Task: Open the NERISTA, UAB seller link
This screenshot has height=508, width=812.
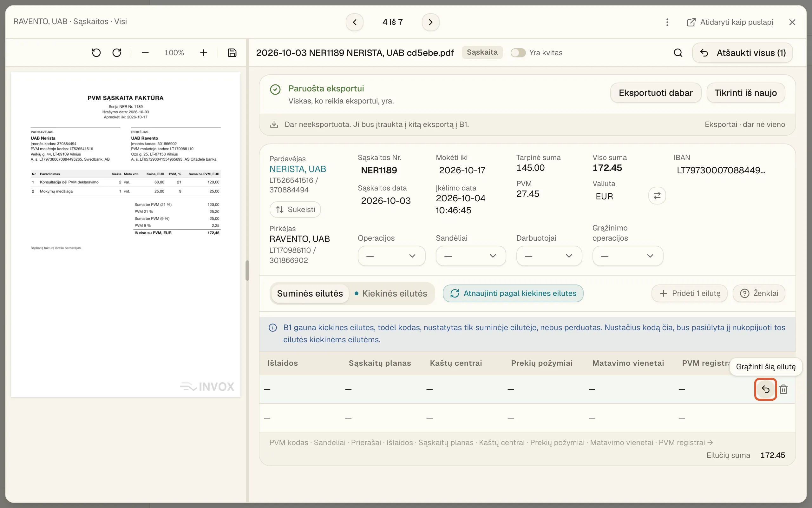Action: pos(298,169)
